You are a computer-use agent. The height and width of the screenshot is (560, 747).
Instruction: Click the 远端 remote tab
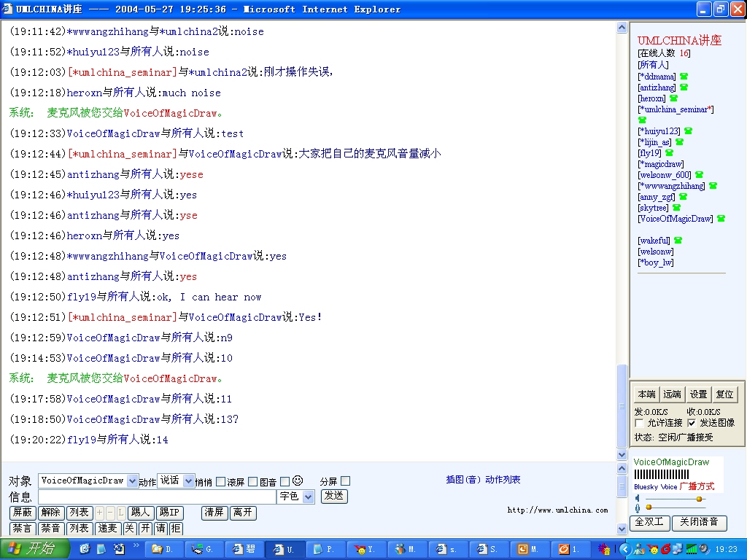click(x=672, y=394)
